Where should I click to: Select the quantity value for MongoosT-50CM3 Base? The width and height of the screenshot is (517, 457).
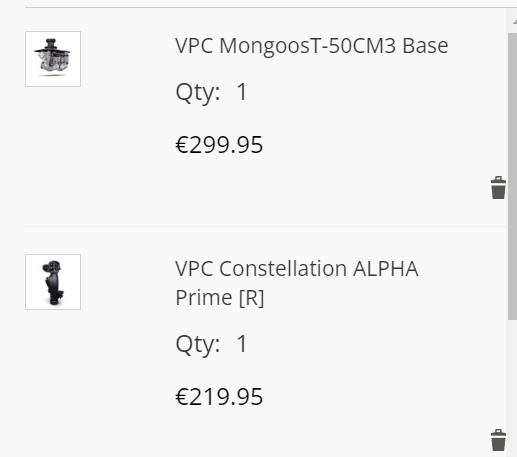click(242, 92)
